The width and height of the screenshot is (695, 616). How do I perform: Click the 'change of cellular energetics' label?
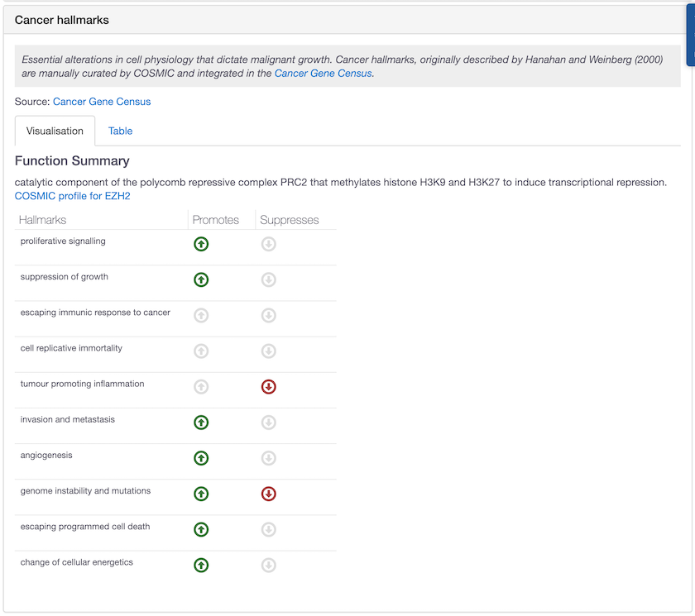click(x=77, y=562)
